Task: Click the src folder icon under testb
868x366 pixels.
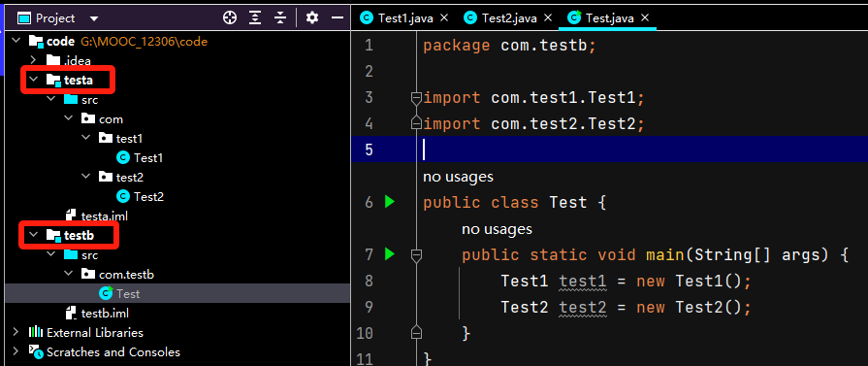Action: click(71, 255)
